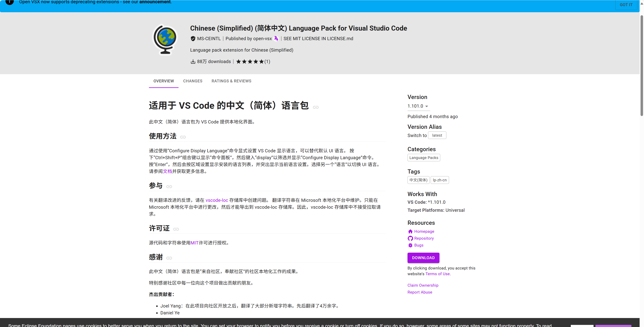Click the vscode-loc repository link

[x=217, y=200]
